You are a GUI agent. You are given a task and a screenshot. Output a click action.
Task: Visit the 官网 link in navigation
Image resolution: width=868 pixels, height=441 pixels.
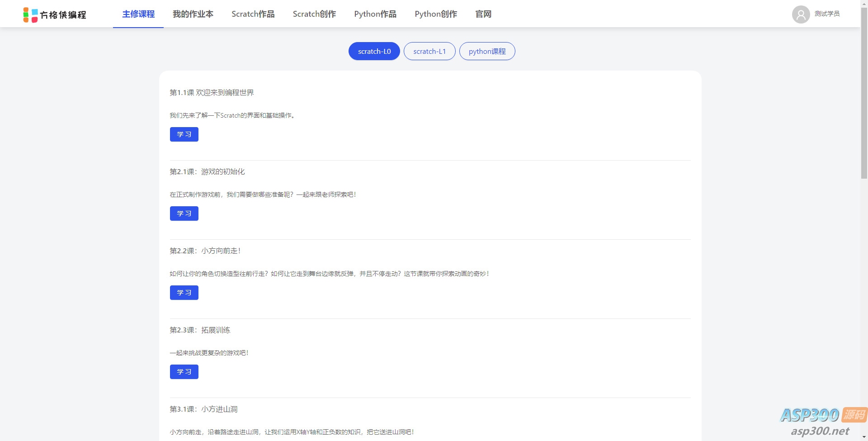(483, 14)
